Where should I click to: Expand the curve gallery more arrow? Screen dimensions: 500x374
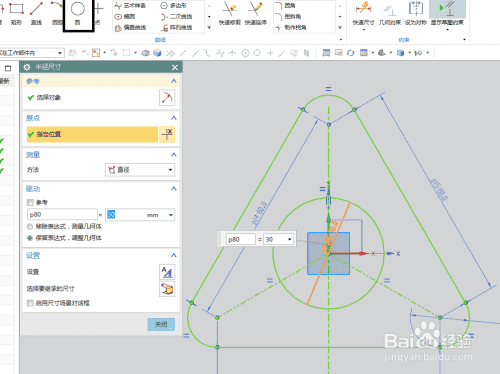pos(209,28)
